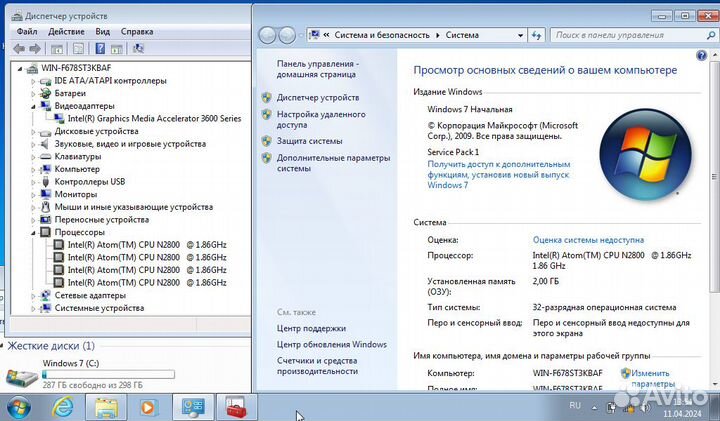Screen dimensions: 720x421
Task: Click the Батареи battery icon
Action: pos(45,93)
